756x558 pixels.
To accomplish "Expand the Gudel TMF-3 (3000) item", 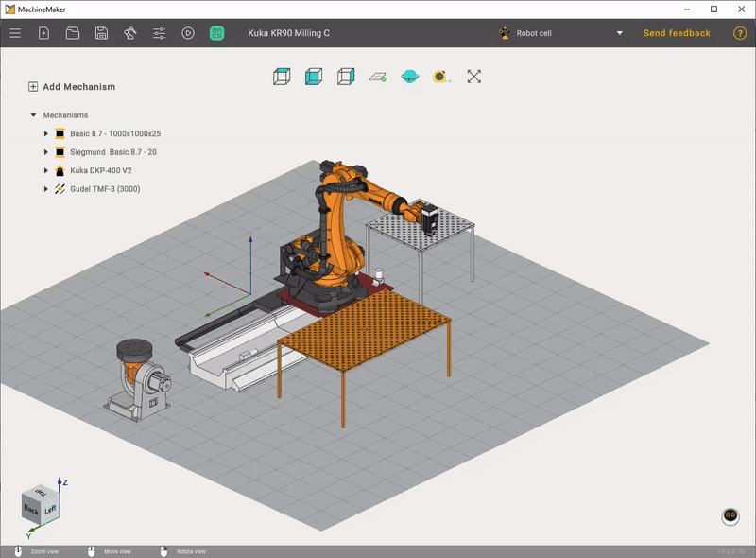I will (45, 189).
